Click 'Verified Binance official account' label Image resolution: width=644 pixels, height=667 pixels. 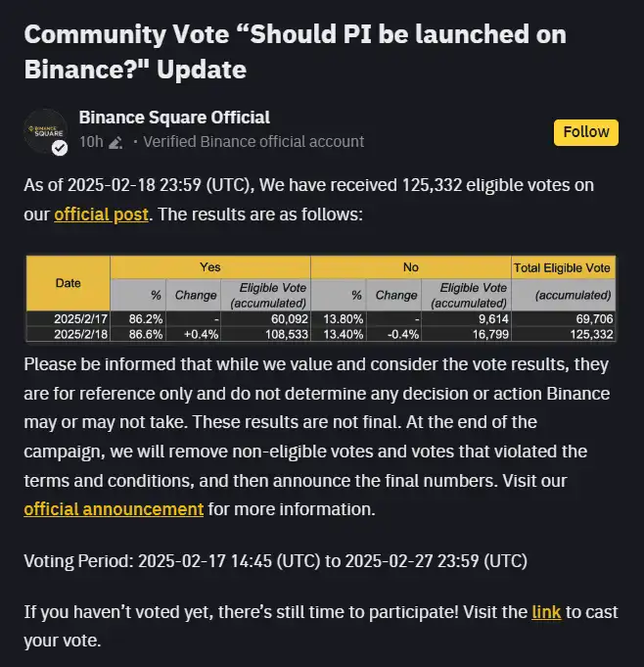pyautogui.click(x=253, y=142)
